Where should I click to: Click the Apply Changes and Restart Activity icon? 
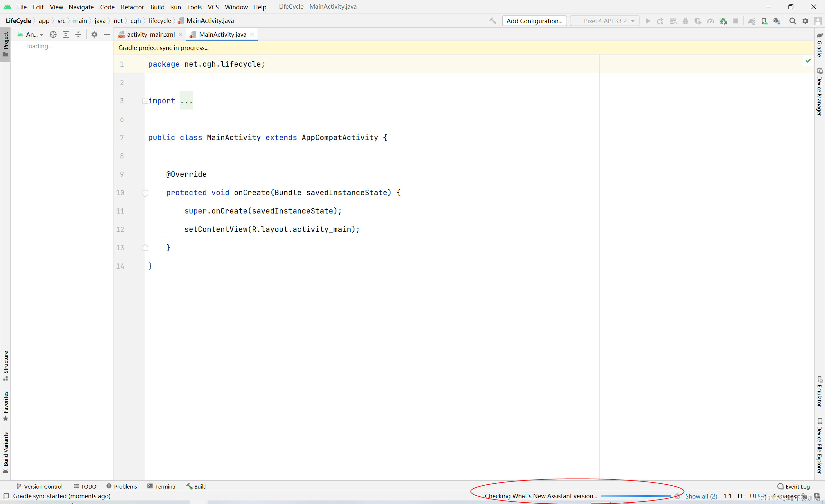coord(660,21)
